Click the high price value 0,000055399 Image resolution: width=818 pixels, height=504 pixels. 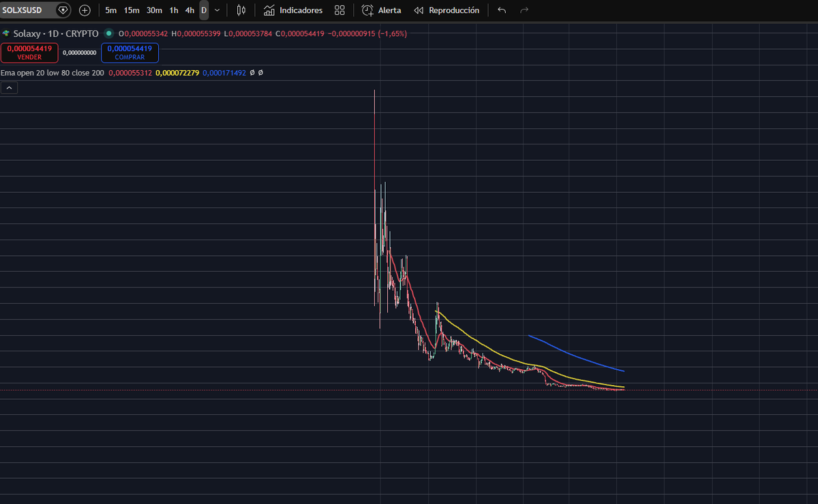tap(198, 33)
